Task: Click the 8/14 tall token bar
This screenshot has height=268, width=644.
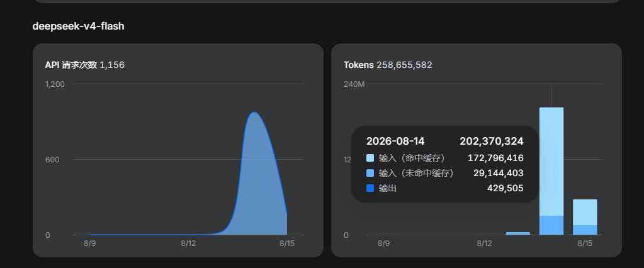Action: 551,171
